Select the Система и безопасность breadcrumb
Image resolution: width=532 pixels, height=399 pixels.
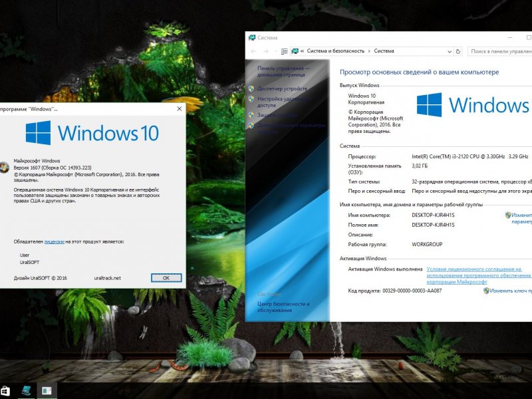click(x=336, y=51)
